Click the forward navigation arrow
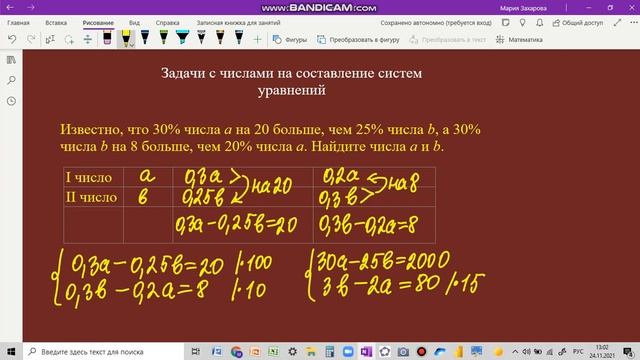The width and height of the screenshot is (640, 360). pos(31,7)
